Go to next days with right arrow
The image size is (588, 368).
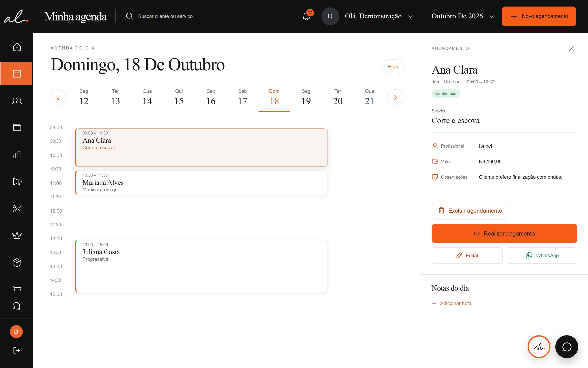click(x=395, y=97)
